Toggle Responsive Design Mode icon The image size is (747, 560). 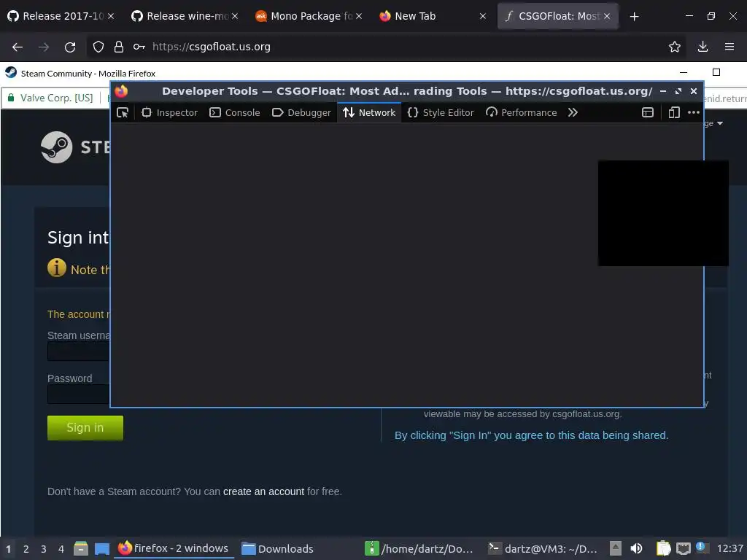point(673,113)
